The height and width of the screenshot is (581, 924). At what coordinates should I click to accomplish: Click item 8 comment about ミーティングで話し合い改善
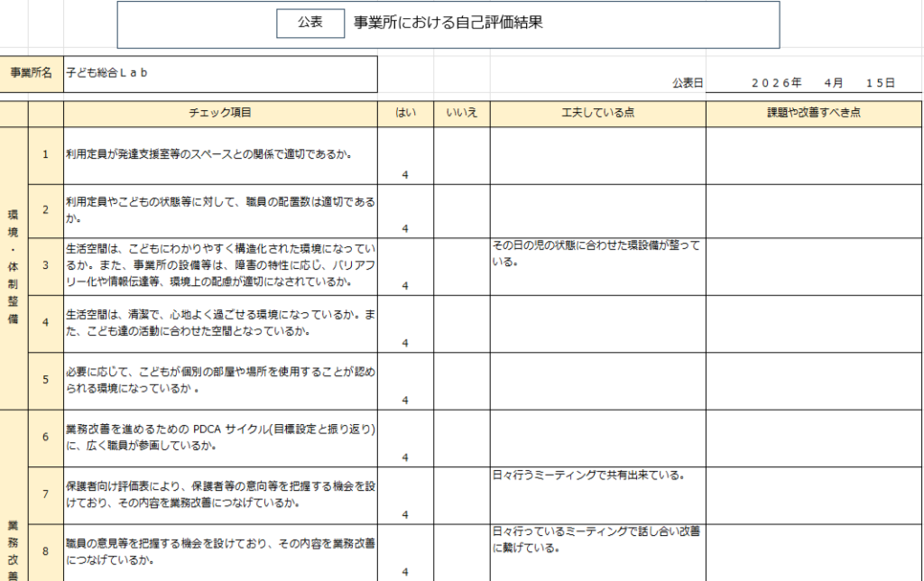coord(597,539)
